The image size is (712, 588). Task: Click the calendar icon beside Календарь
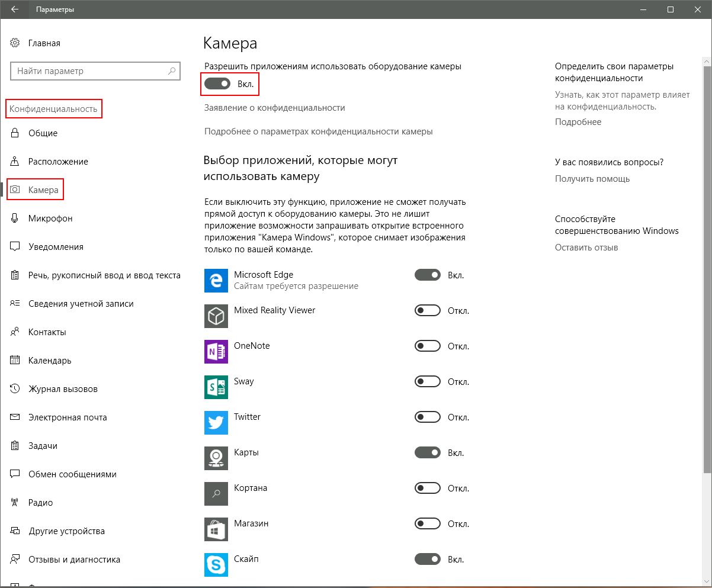point(15,361)
